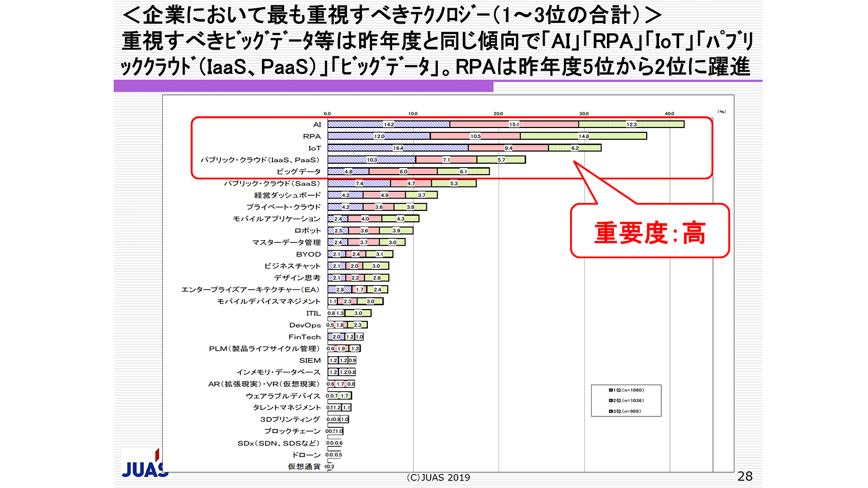Click the 10.0 axis tick label
Screen dimensions: 868x488
[413, 114]
